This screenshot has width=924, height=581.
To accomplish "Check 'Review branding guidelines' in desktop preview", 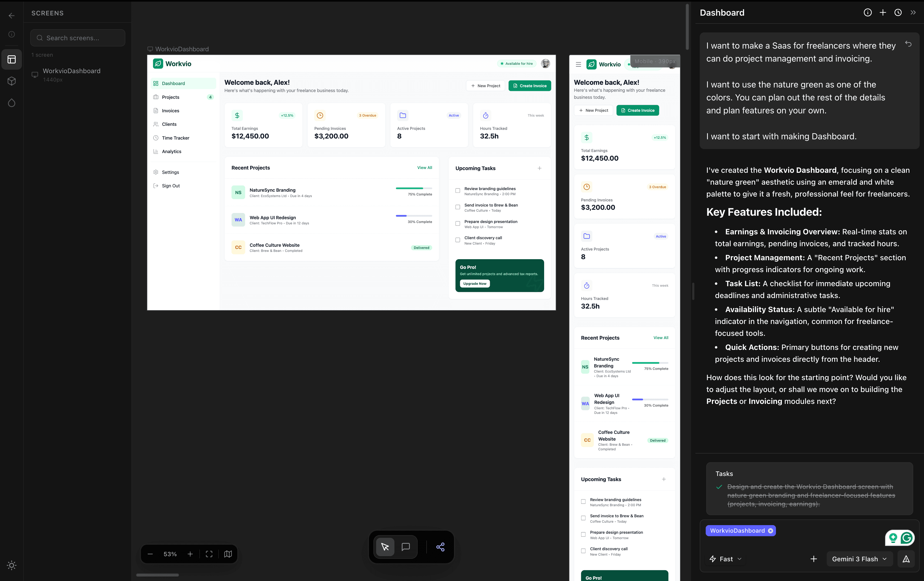I will [458, 191].
